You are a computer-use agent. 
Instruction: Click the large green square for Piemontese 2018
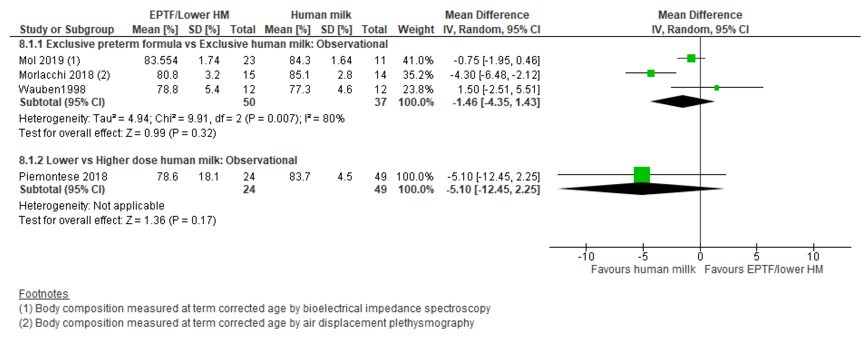642,175
